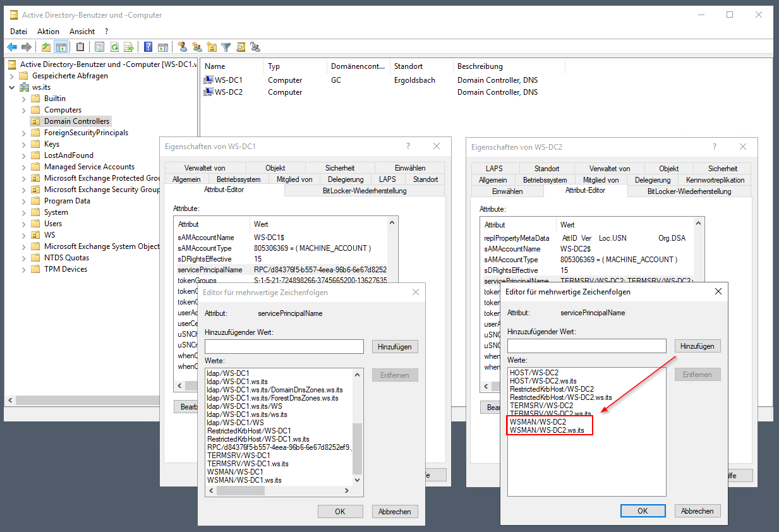Viewport: 779px width, 532px height.
Task: Expand the TPM Devices folder
Action: (x=24, y=269)
